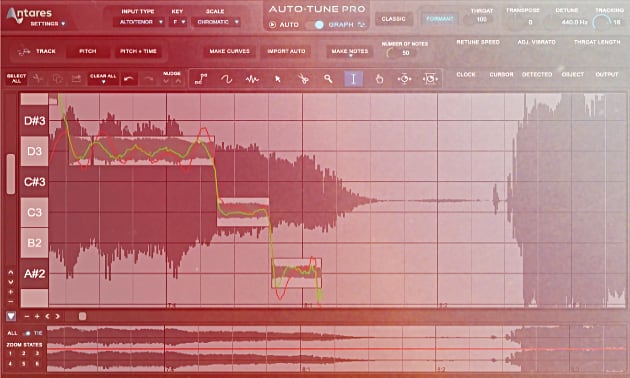Click the Undo arrow button

[129, 79]
